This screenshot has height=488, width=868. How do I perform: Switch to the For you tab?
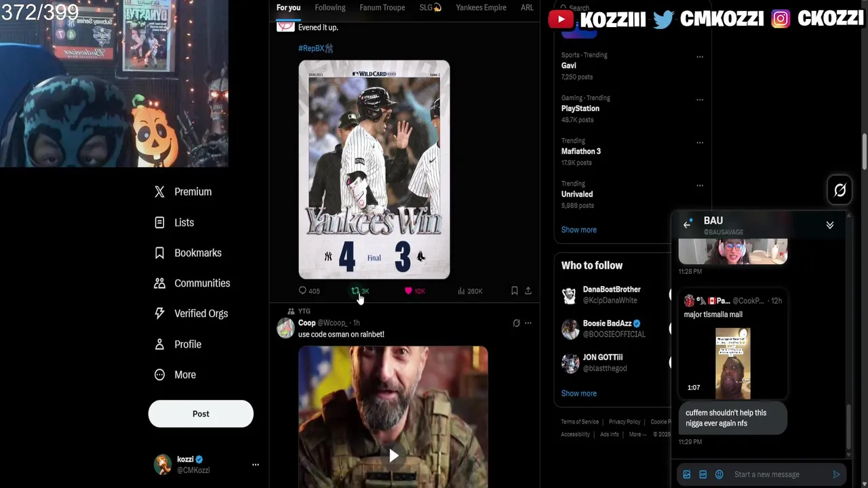[288, 7]
